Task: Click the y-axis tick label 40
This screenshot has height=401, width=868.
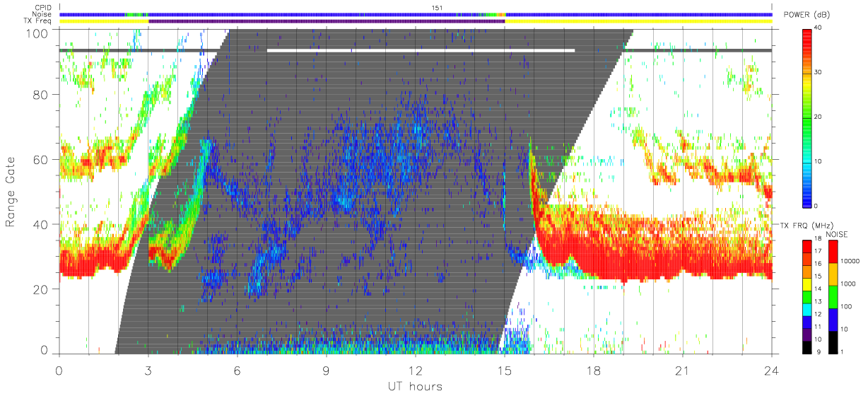Action: point(42,224)
